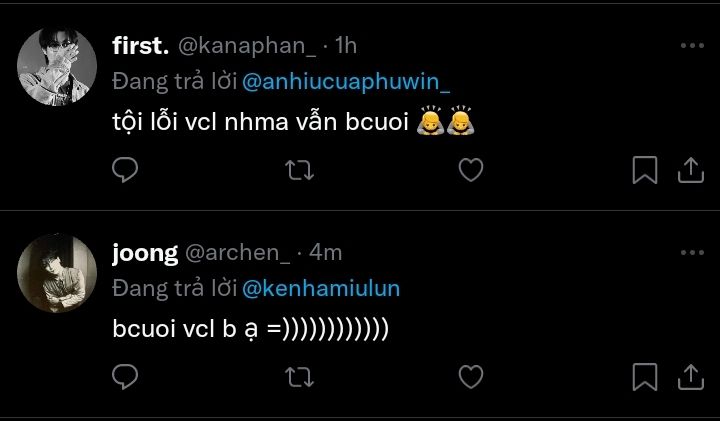Open more options for first.'s tweet
This screenshot has width=720, height=421.
click(691, 46)
